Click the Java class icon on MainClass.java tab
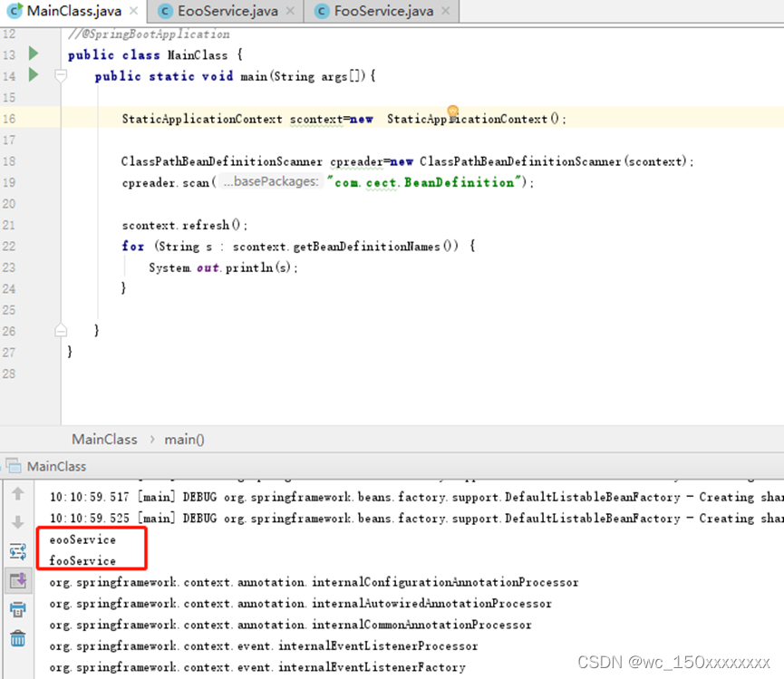 click(13, 12)
